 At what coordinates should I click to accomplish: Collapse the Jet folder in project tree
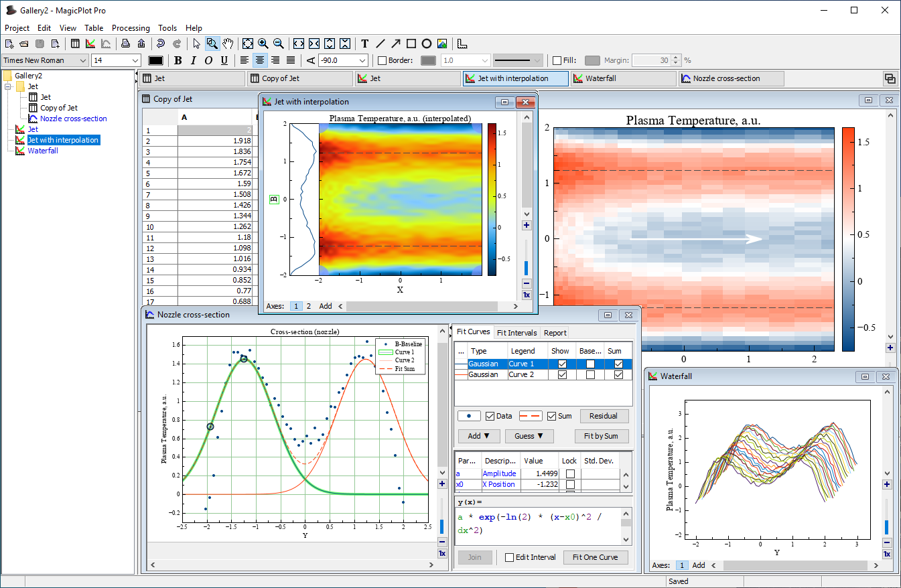click(x=7, y=86)
